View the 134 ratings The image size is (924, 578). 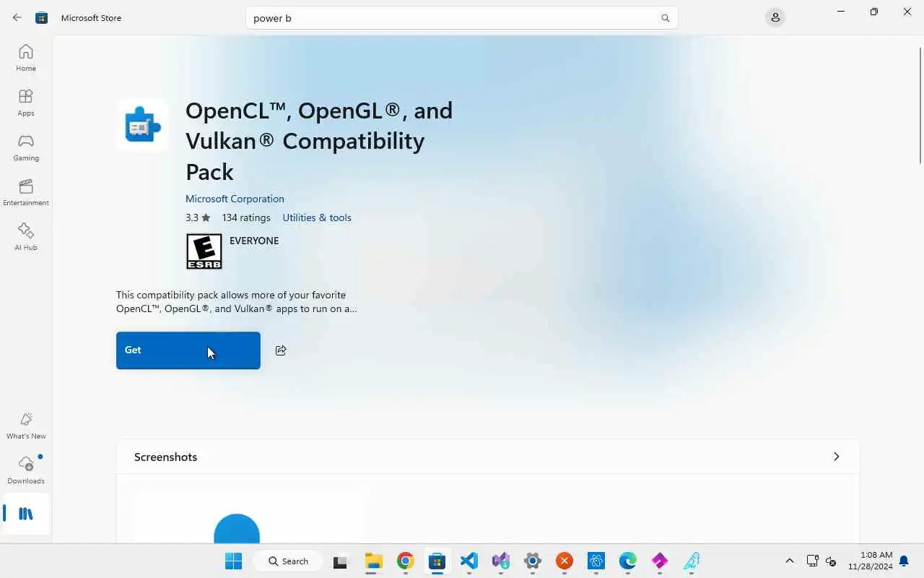coord(246,217)
